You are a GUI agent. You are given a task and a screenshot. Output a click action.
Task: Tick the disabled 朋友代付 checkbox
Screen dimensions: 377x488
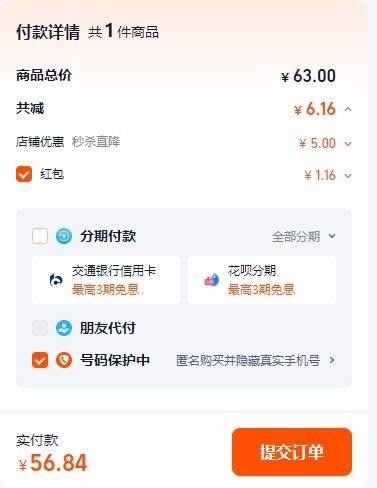pos(40,328)
